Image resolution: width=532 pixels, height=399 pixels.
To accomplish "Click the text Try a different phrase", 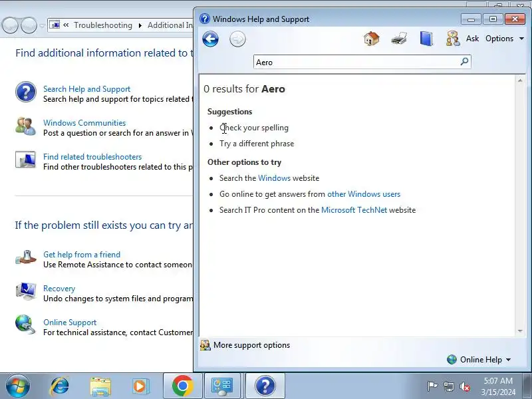I will pyautogui.click(x=257, y=144).
